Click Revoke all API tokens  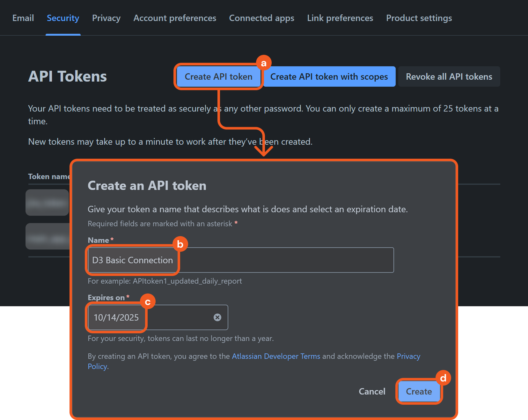pyautogui.click(x=449, y=77)
